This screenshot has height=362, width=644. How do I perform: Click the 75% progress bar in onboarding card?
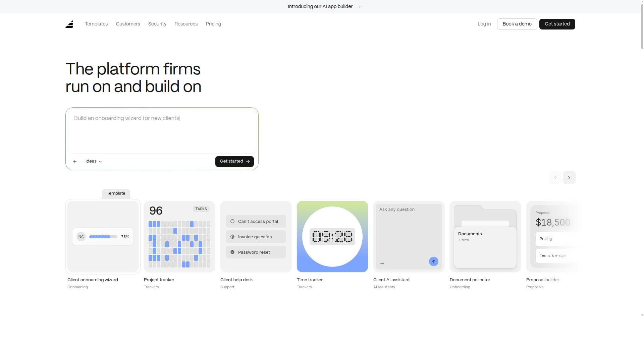point(103,237)
